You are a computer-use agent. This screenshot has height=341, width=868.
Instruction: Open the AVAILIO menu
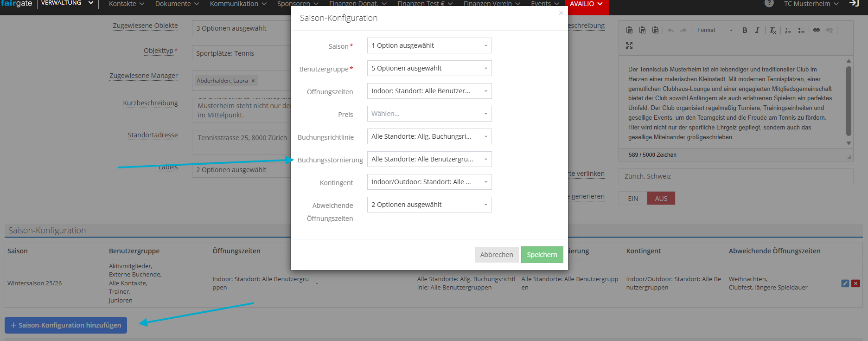(586, 4)
